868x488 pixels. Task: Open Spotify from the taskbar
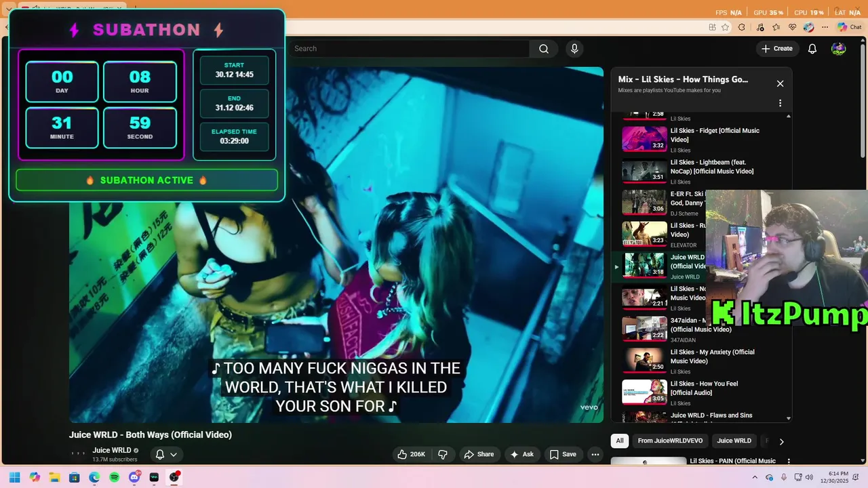tap(114, 477)
